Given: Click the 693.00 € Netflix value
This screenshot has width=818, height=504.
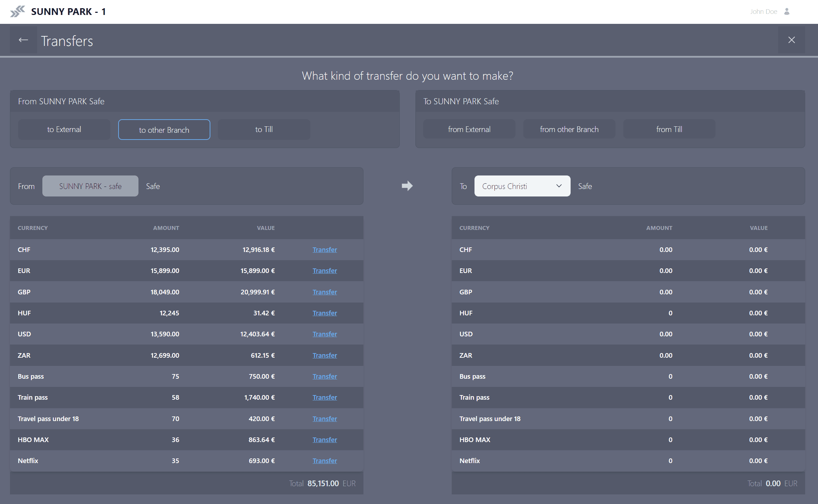Looking at the screenshot, I should (262, 461).
